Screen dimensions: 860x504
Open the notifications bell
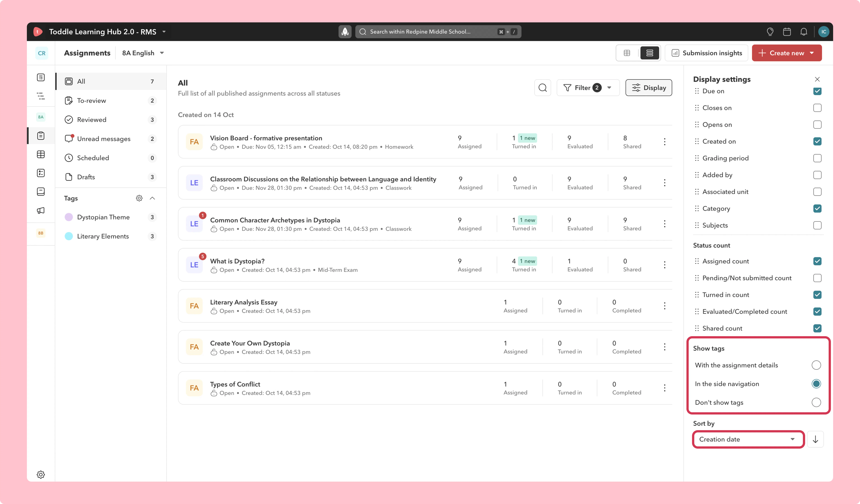804,32
